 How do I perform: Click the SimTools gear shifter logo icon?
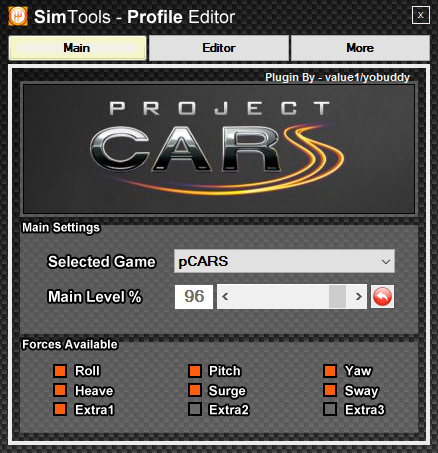[x=18, y=16]
